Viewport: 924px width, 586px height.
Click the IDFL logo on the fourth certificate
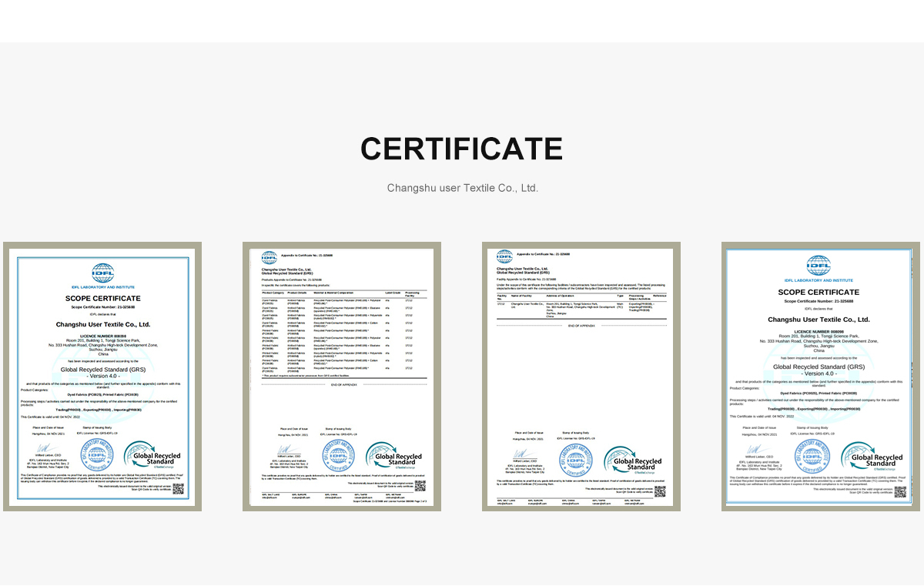(819, 266)
